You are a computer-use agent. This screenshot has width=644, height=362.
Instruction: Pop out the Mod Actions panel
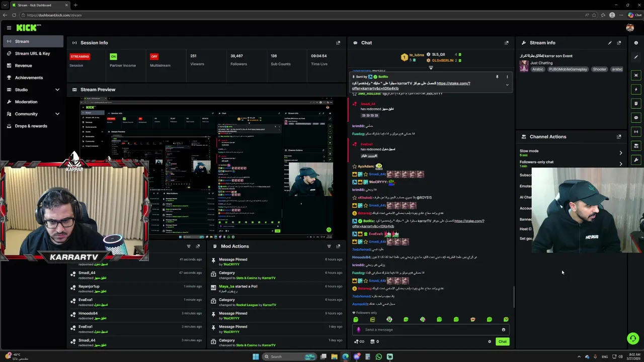(x=338, y=246)
